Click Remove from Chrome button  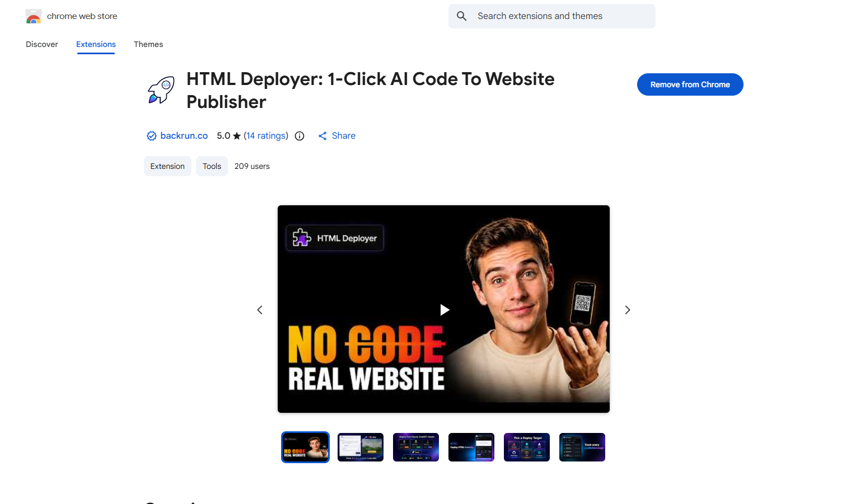[x=690, y=84]
